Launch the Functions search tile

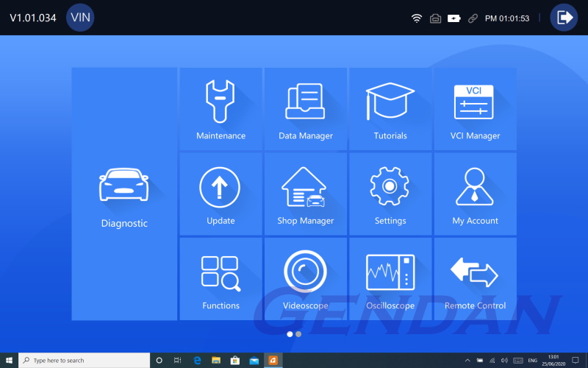tap(220, 279)
